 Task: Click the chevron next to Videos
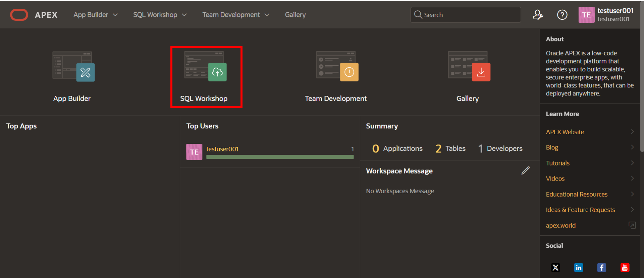point(632,178)
